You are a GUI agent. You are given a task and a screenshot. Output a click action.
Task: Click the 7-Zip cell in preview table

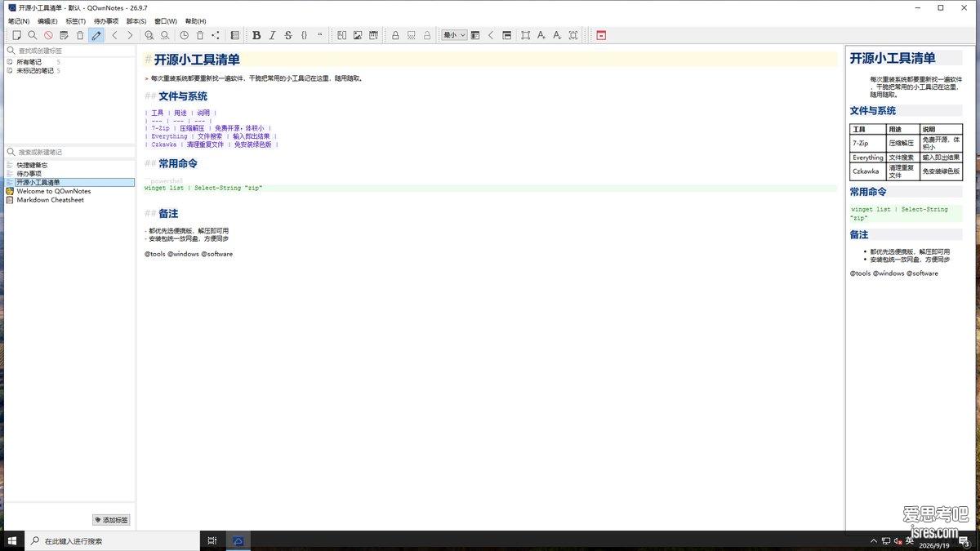coord(868,143)
